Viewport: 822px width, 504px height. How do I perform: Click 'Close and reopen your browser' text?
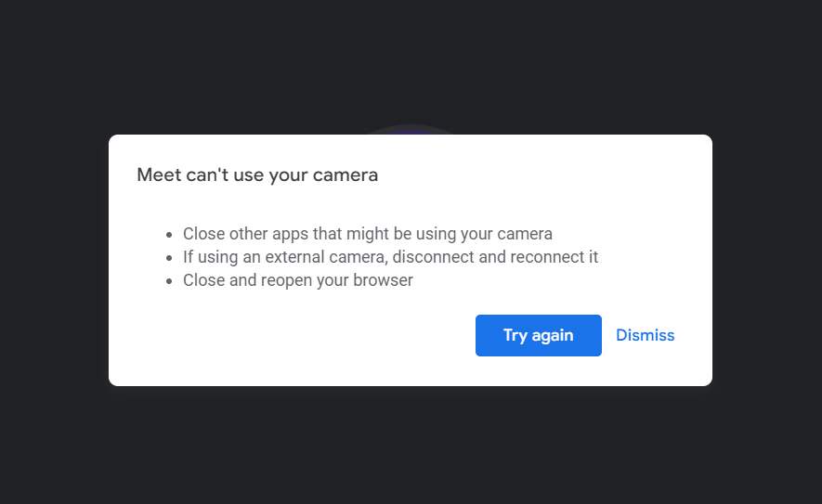(x=297, y=280)
